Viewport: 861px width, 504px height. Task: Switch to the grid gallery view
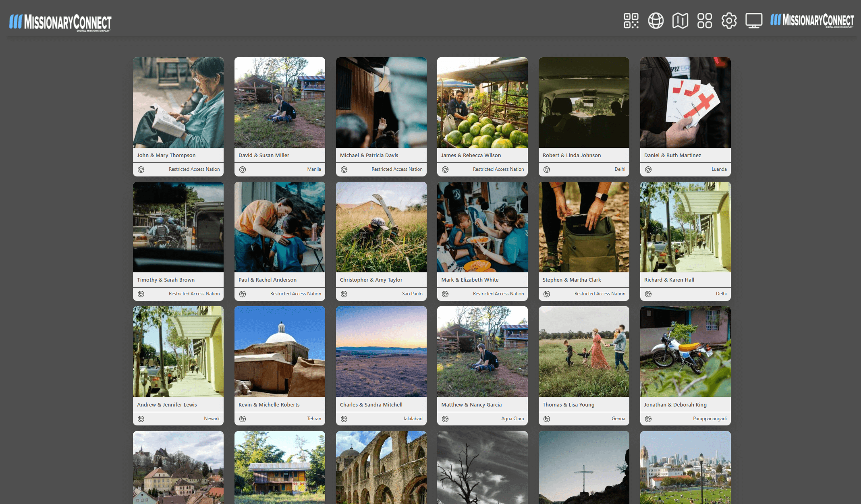click(705, 21)
